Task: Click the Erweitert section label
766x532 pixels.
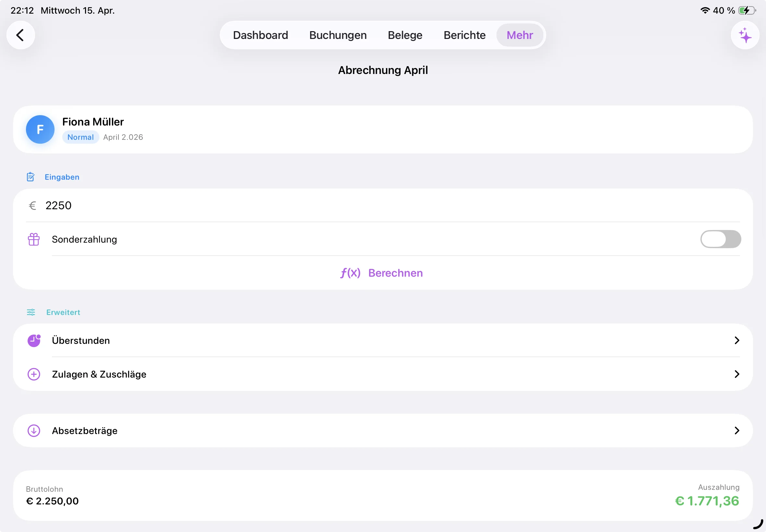Action: (63, 312)
